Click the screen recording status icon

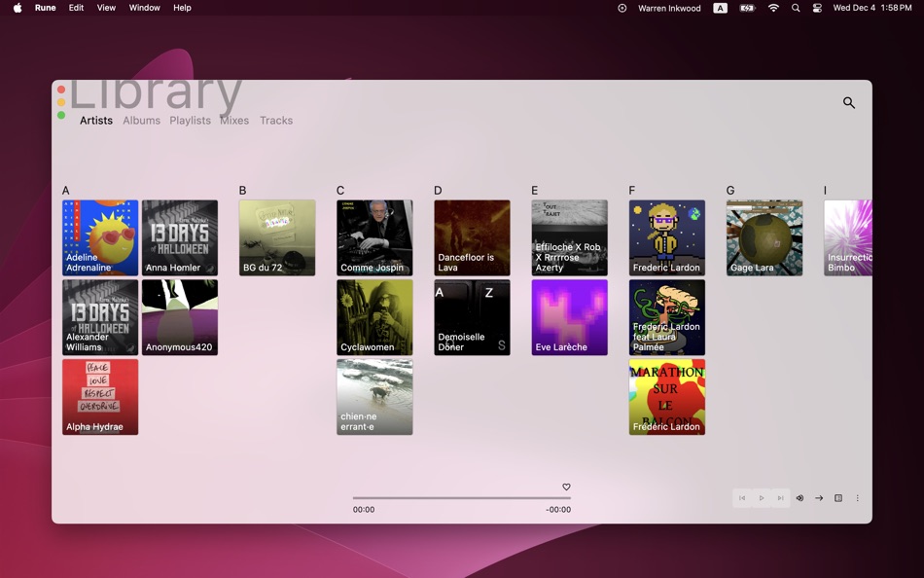[x=622, y=8]
